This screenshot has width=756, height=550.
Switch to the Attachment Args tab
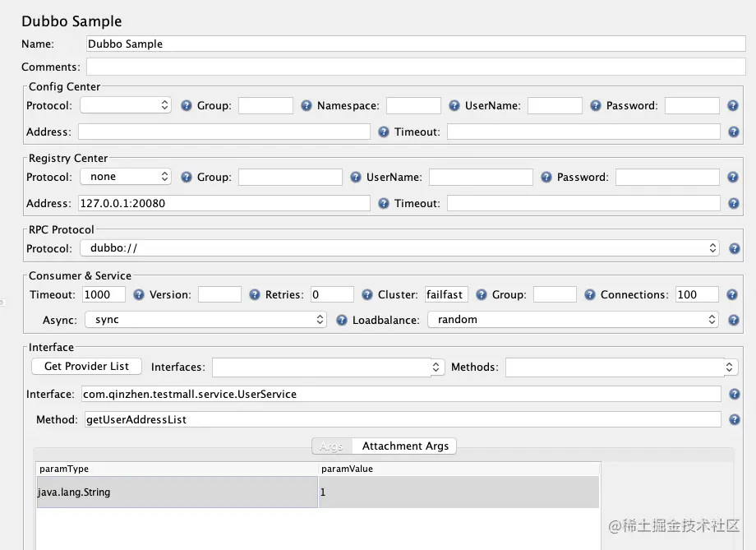point(405,446)
